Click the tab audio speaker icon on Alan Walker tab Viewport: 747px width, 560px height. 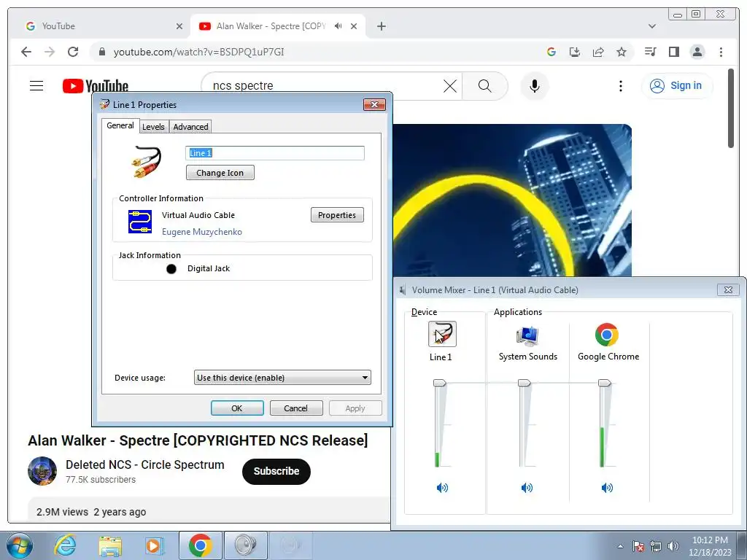tap(338, 26)
